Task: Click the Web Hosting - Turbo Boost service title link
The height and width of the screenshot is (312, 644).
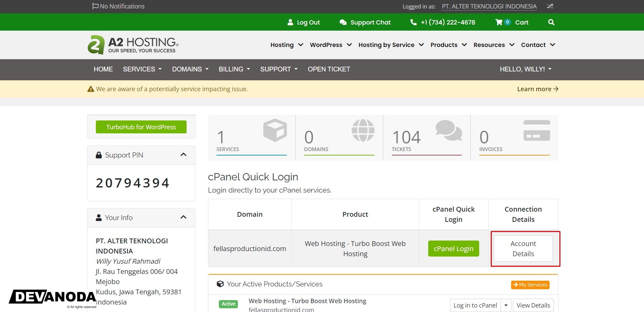Action: point(308,301)
